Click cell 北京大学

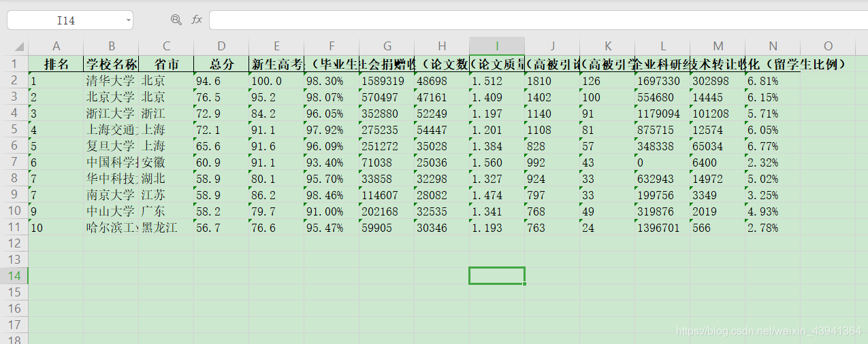111,97
